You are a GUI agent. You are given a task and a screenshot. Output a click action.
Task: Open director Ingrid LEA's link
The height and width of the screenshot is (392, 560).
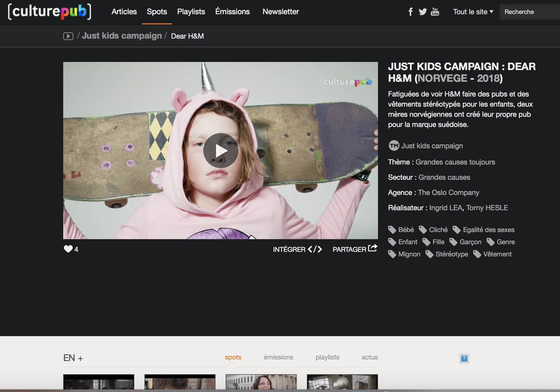446,208
